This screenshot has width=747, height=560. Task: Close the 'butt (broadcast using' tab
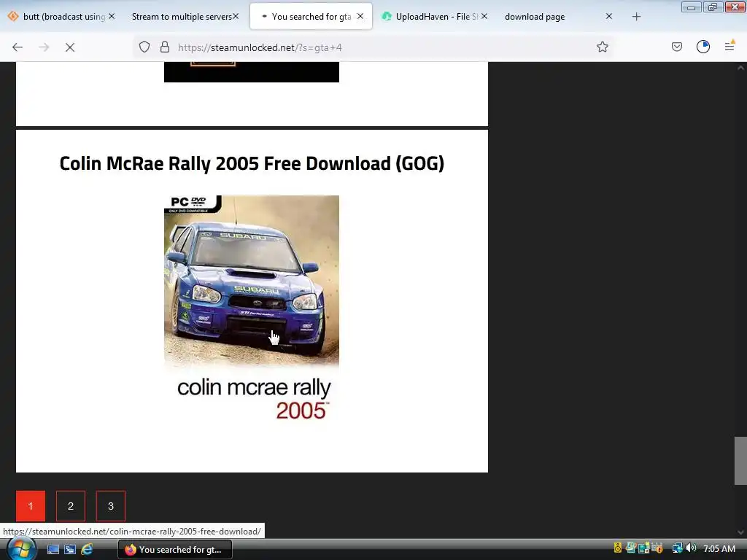112,16
